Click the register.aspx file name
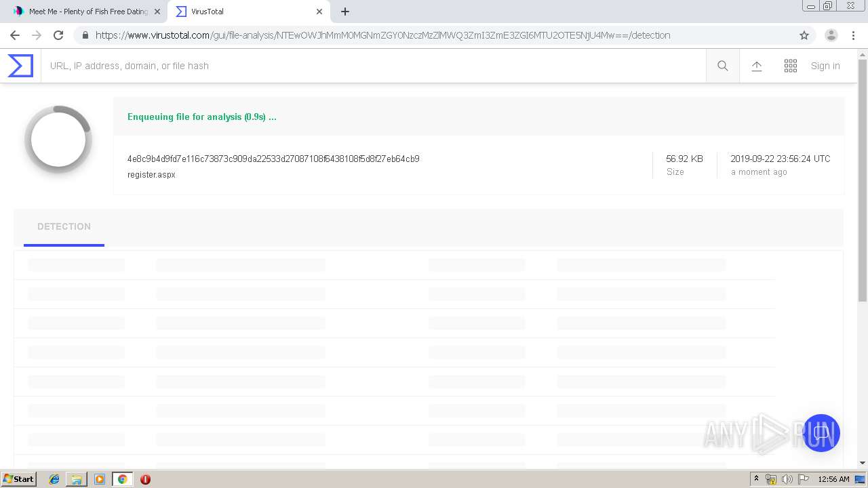This screenshot has height=488, width=868. pyautogui.click(x=151, y=174)
